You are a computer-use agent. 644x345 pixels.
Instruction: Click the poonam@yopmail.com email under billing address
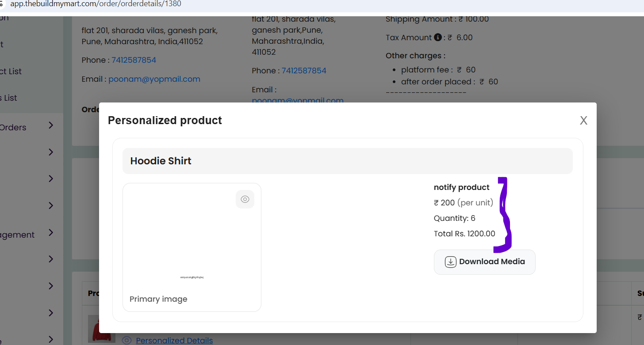(154, 79)
